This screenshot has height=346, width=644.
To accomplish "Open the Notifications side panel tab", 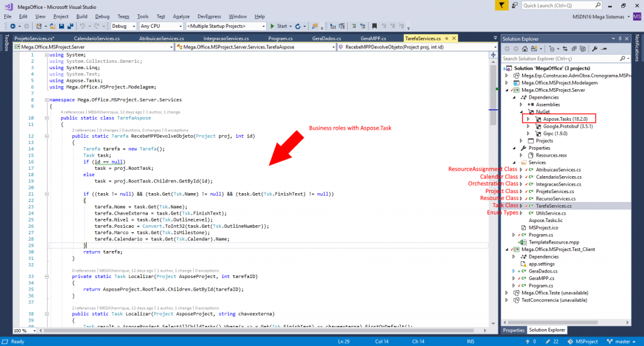I will pyautogui.click(x=637, y=48).
